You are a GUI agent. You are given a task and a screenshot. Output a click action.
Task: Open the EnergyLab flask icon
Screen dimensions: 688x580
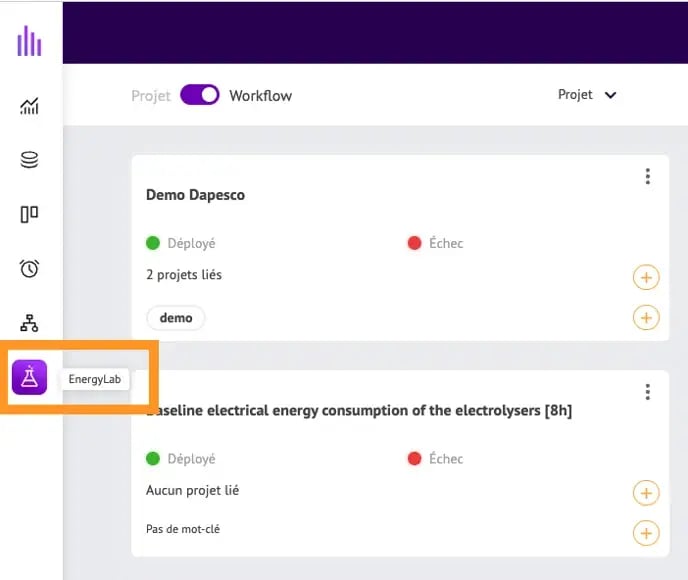point(29,377)
